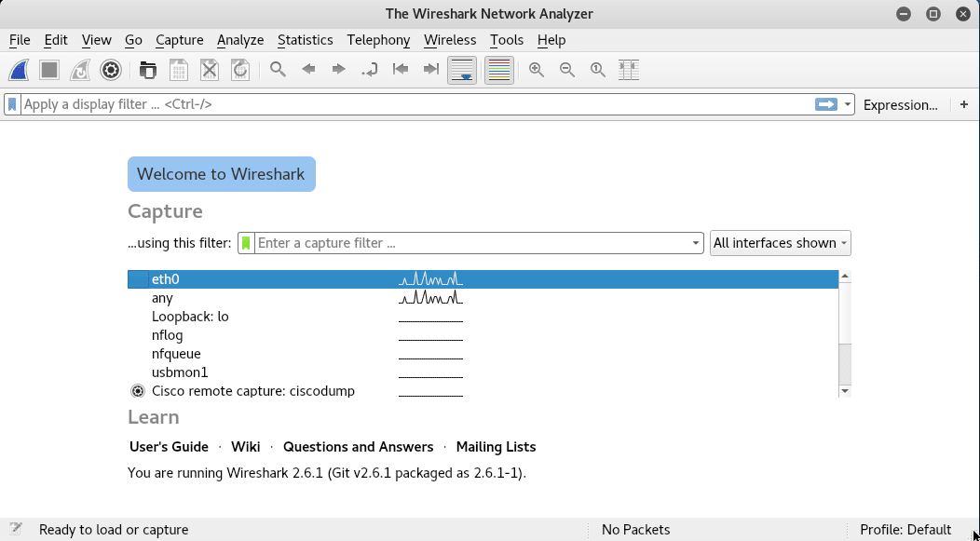Select Cisco remote capture: ciscodump row
The image size is (980, 541).
point(483,391)
